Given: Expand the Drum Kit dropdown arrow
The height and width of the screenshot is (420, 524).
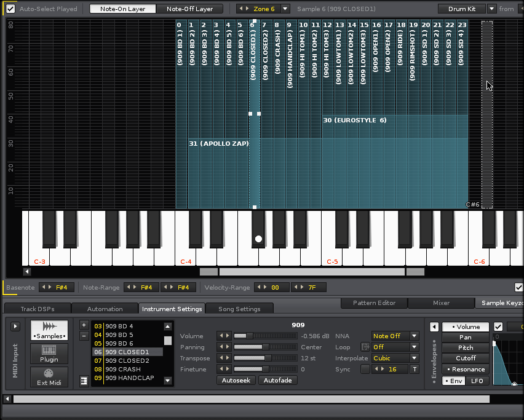Looking at the screenshot, I should point(491,9).
